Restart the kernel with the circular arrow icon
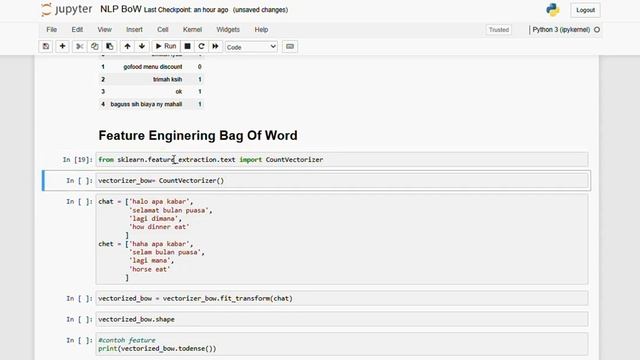 (201, 47)
